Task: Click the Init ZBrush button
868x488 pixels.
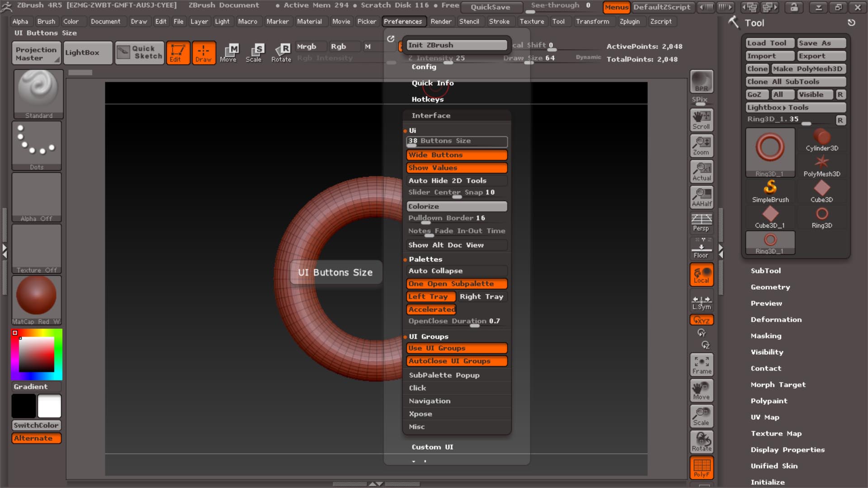Action: (457, 45)
